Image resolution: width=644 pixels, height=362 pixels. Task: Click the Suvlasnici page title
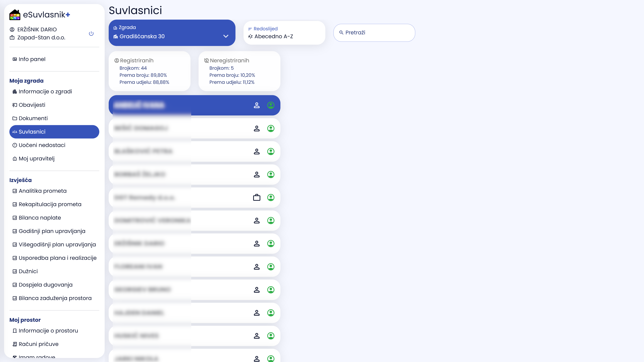[135, 10]
